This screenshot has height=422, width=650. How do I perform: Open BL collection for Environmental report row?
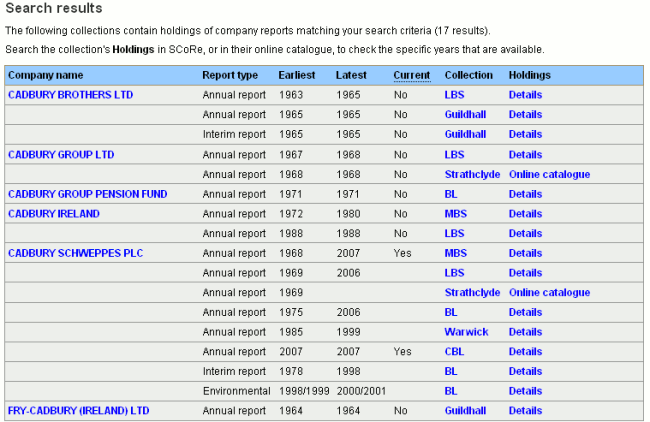click(451, 391)
